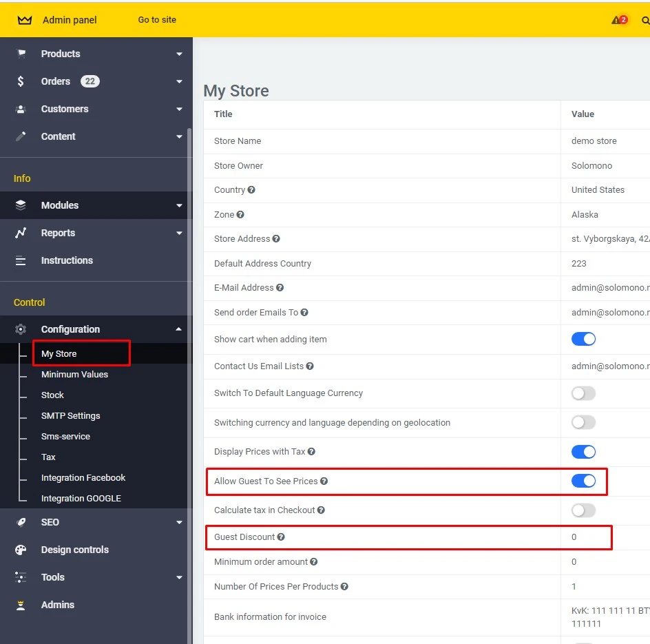Screen dimensions: 650x644
Task: Select SMTP Settings in sidebar
Action: (70, 416)
